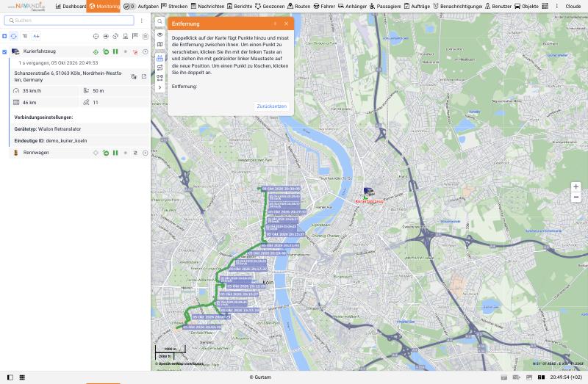This screenshot has height=384, width=588.
Task: Zoom out on the map
Action: [576, 197]
